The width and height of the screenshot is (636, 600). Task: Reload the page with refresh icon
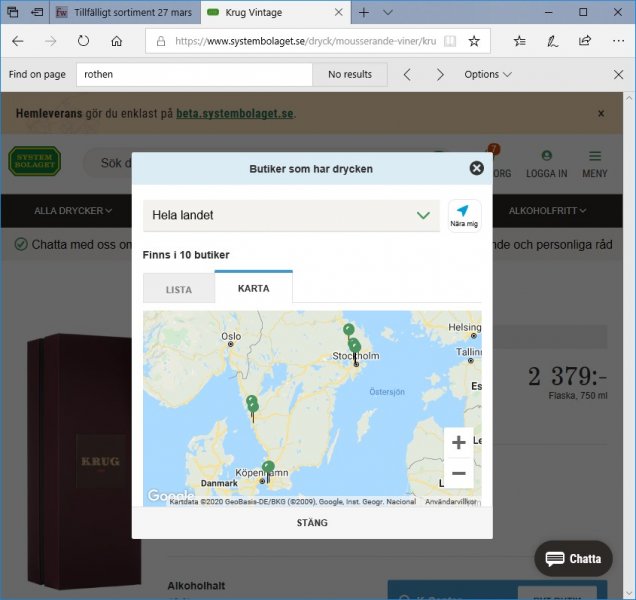pos(84,41)
